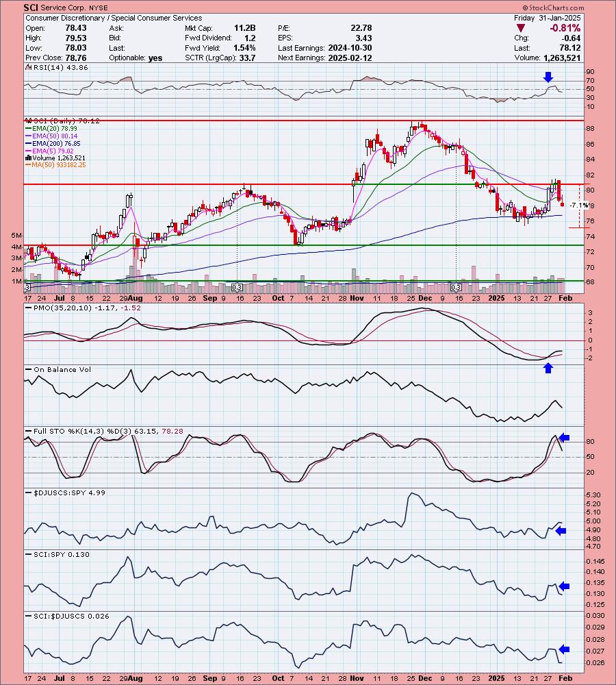Click the Last Earnings date 2024-10-30
Viewport: 616px width, 685px height.
(350, 48)
